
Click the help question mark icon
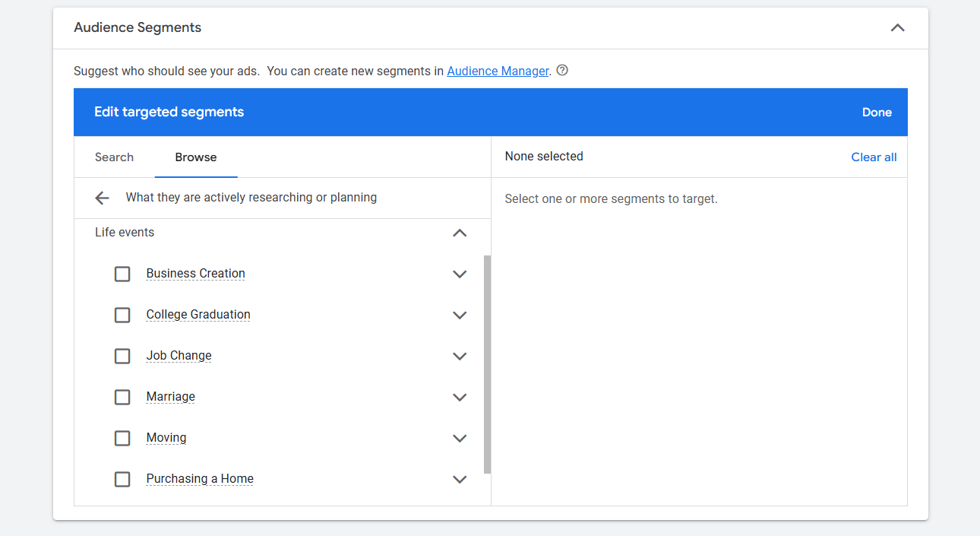pos(562,71)
